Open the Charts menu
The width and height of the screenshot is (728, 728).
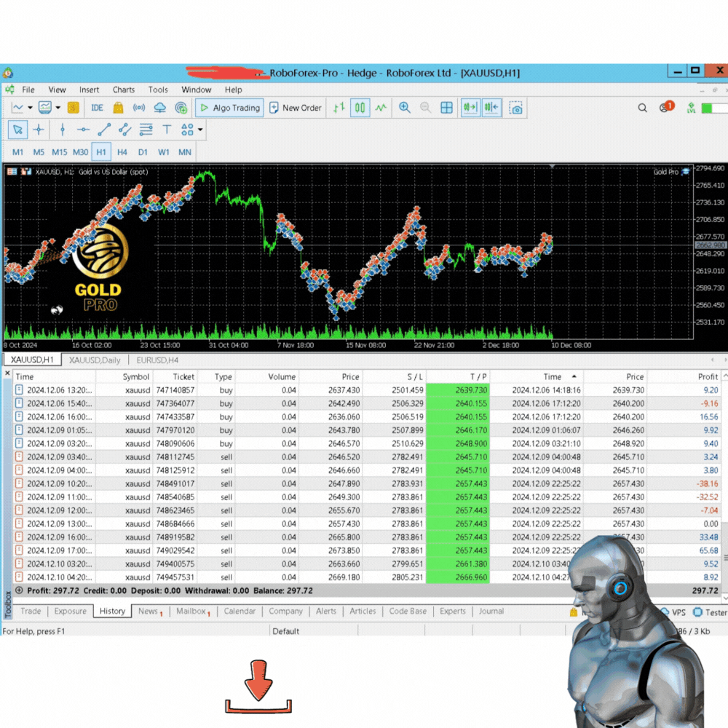[124, 90]
